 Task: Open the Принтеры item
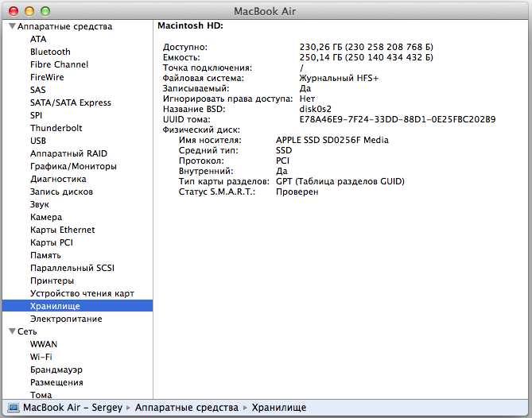52,281
